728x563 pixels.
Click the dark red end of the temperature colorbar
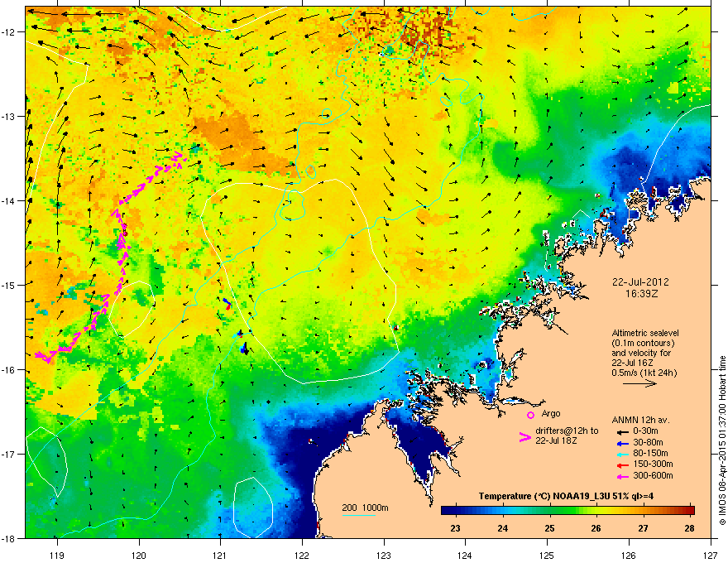tap(691, 511)
